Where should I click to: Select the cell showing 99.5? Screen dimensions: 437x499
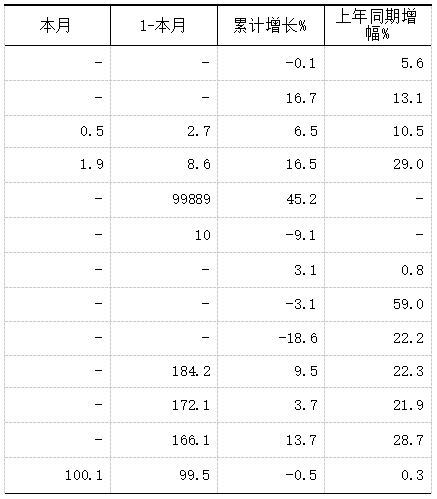click(164, 475)
